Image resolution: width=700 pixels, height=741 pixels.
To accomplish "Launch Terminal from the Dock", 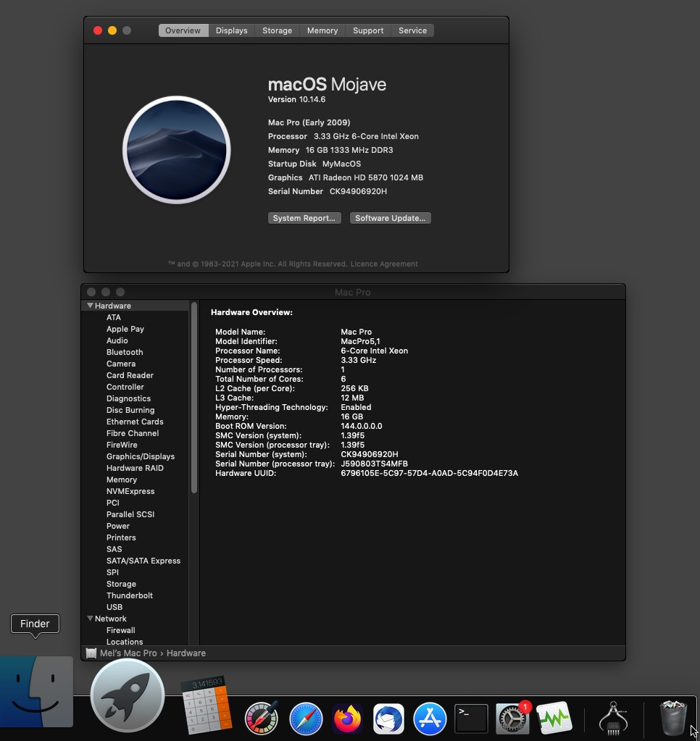I will click(471, 719).
